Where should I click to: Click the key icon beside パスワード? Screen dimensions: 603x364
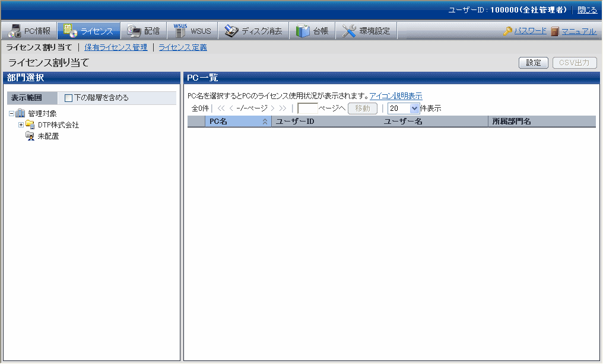tap(507, 31)
